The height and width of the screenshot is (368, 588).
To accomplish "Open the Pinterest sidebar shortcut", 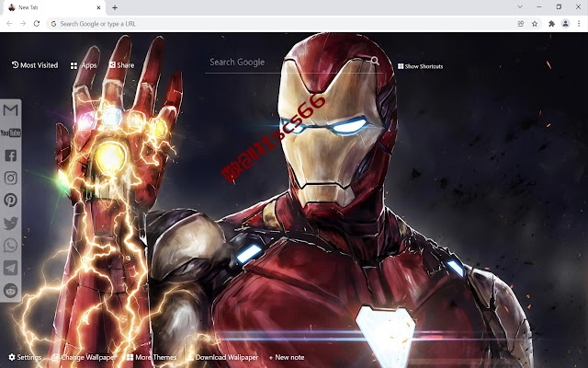I will (x=10, y=201).
